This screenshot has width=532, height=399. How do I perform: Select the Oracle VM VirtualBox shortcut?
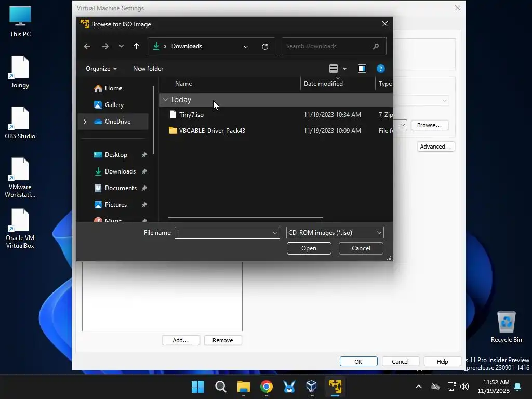click(x=20, y=229)
